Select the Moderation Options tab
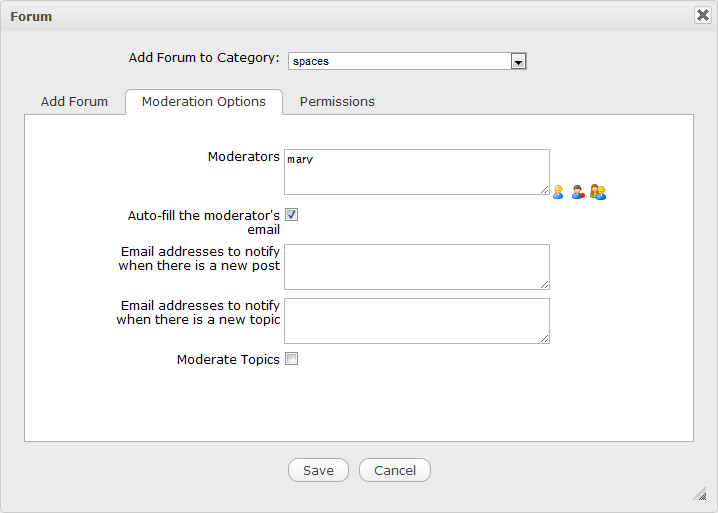Screen dimensions: 718x513 click(204, 101)
